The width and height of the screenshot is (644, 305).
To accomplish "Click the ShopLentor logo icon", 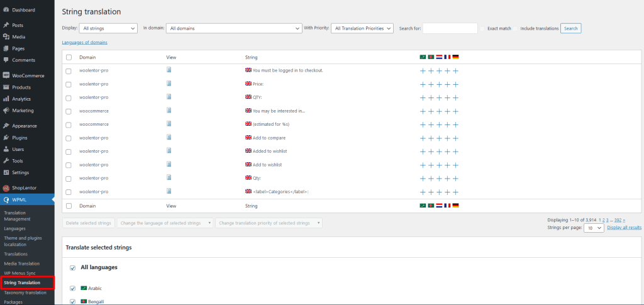I will (6, 188).
